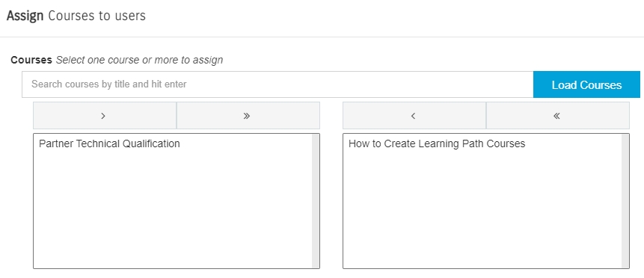Click the available courses list scrollbar
Image resolution: width=644 pixels, height=278 pixels.
click(x=316, y=201)
